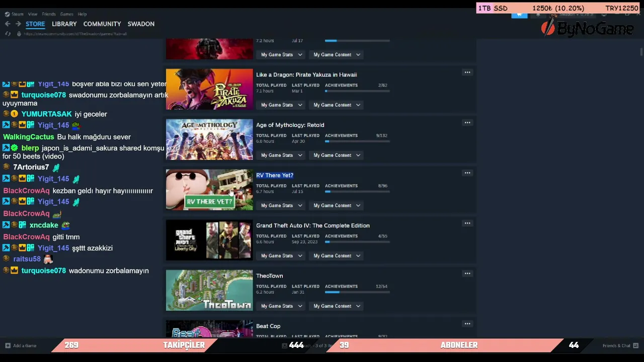
Task: Switch to the COMMUNITY tab
Action: coord(102,24)
